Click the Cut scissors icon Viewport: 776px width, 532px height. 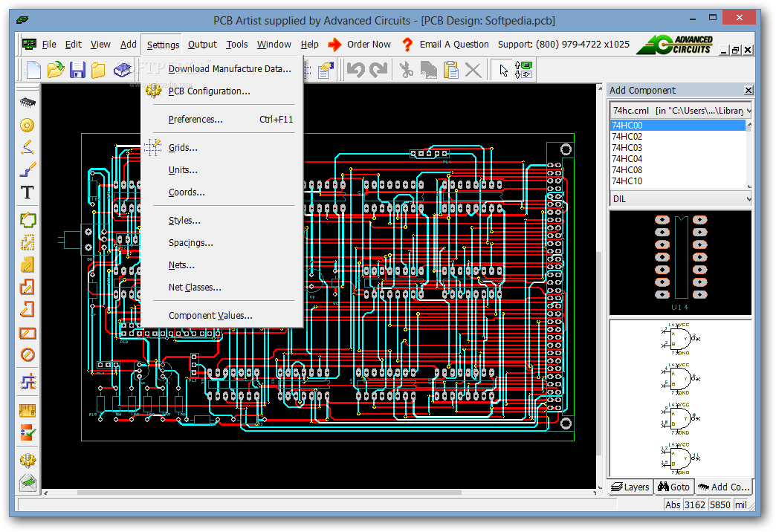click(x=407, y=70)
